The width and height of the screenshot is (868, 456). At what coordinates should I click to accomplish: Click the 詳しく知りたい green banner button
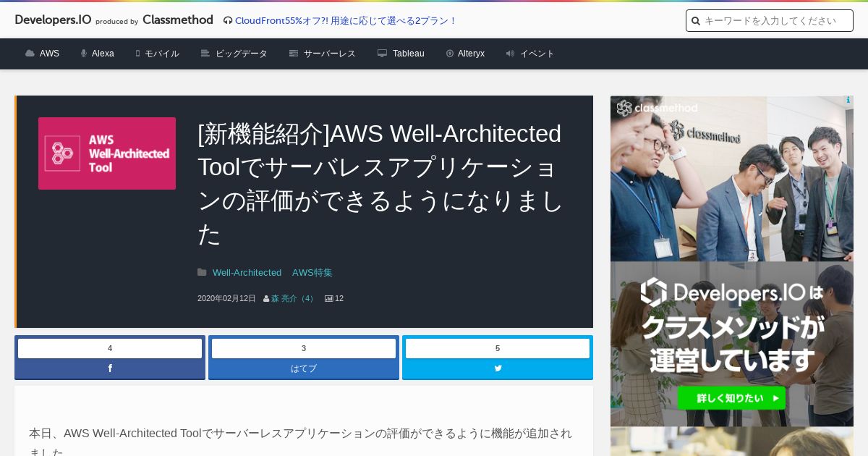click(x=731, y=398)
